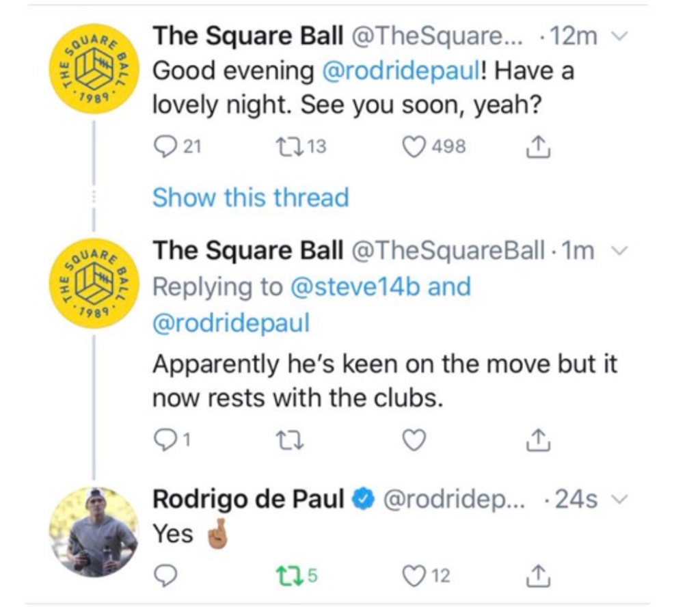The image size is (700, 607).
Task: Like Rodrigo de Paul's 'Yes' tweet
Action: [x=414, y=576]
